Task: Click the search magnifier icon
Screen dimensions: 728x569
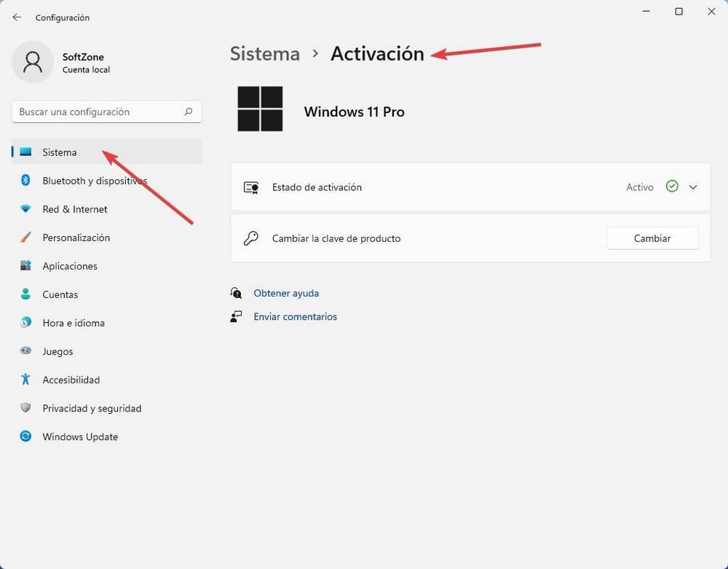Action: tap(189, 111)
